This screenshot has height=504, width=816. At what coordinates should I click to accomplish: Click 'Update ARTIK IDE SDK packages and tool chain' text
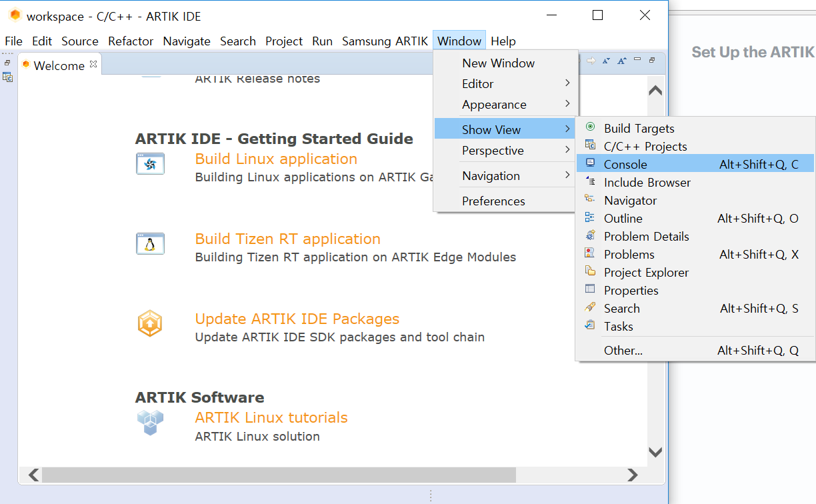pos(340,337)
